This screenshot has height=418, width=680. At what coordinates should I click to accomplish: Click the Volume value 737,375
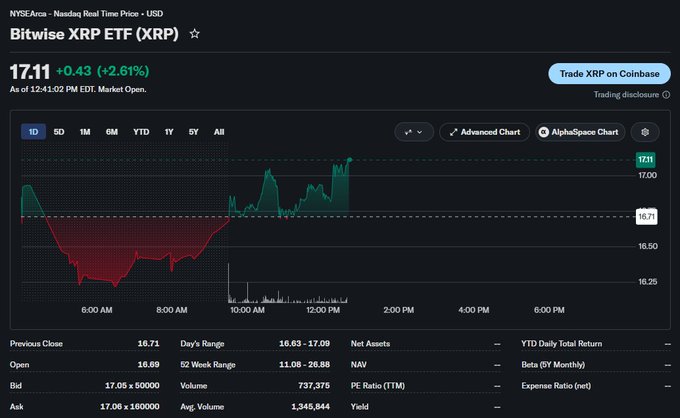coord(314,385)
